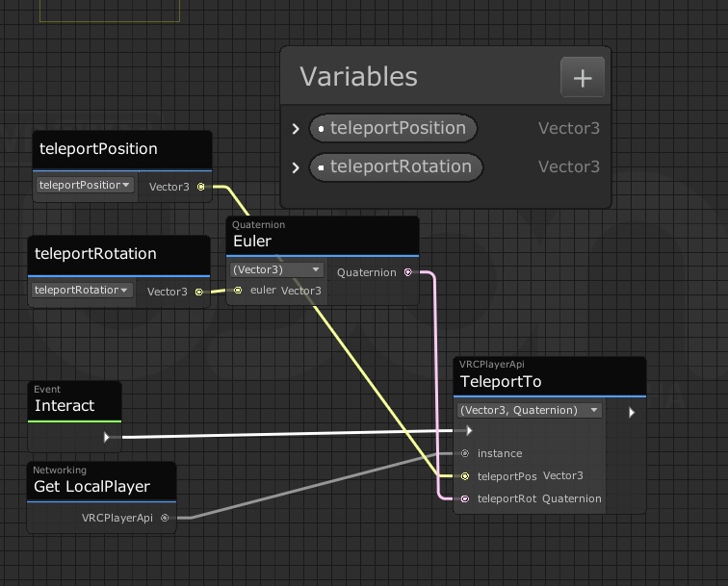
Task: Click the Vector3 output port of teleportPosition node
Action: (x=200, y=187)
